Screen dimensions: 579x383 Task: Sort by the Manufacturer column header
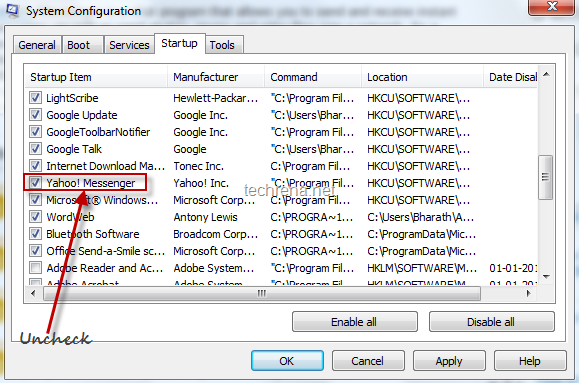pyautogui.click(x=216, y=77)
